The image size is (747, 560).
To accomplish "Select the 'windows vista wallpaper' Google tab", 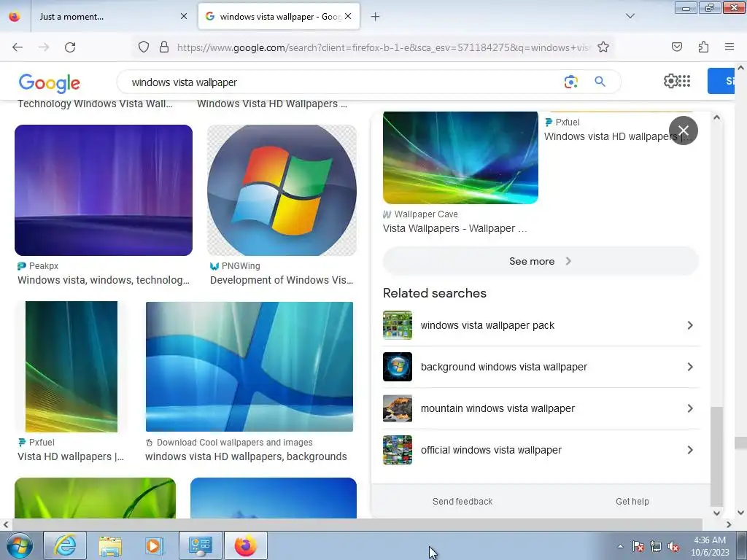I will click(x=279, y=16).
